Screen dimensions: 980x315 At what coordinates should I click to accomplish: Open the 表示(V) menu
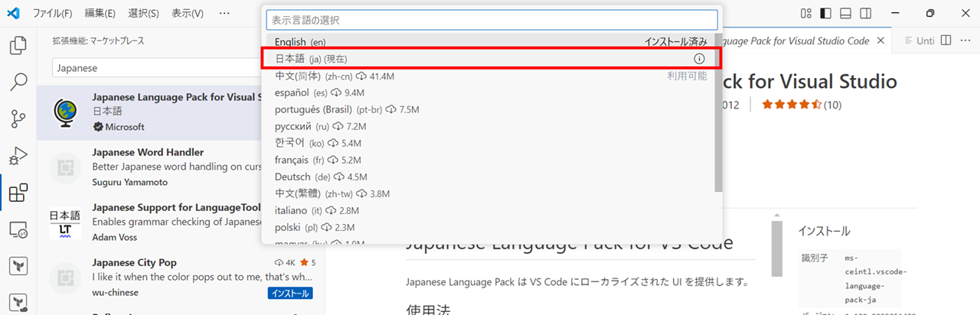[188, 13]
